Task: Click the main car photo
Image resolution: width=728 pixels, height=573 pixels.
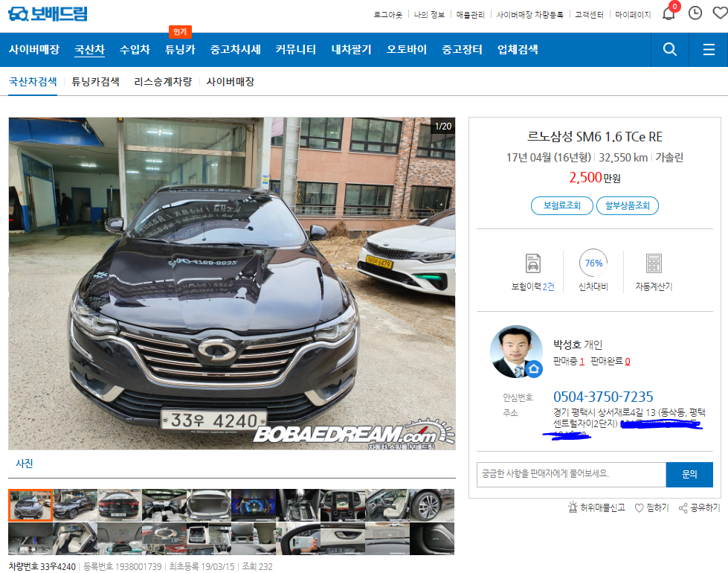Action: 232,284
